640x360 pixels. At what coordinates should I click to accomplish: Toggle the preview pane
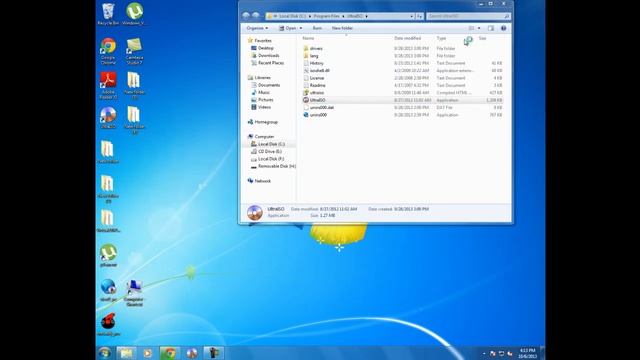[x=491, y=28]
